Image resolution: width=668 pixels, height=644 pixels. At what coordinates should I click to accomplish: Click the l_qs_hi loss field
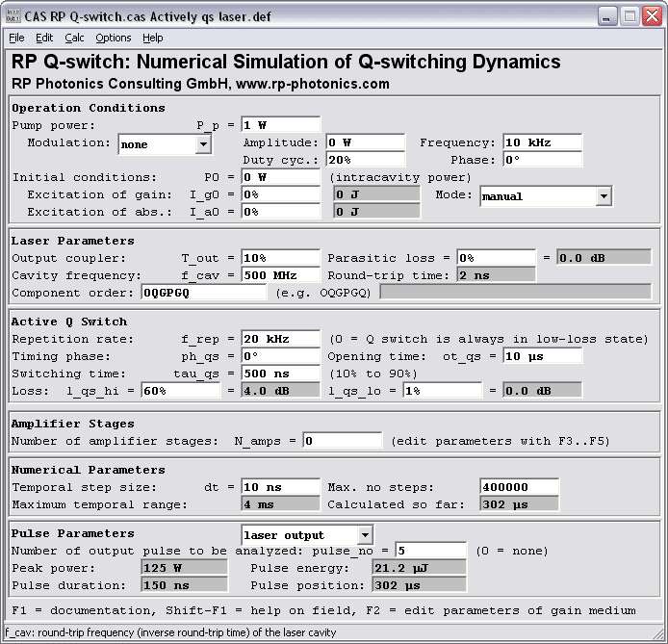click(181, 391)
